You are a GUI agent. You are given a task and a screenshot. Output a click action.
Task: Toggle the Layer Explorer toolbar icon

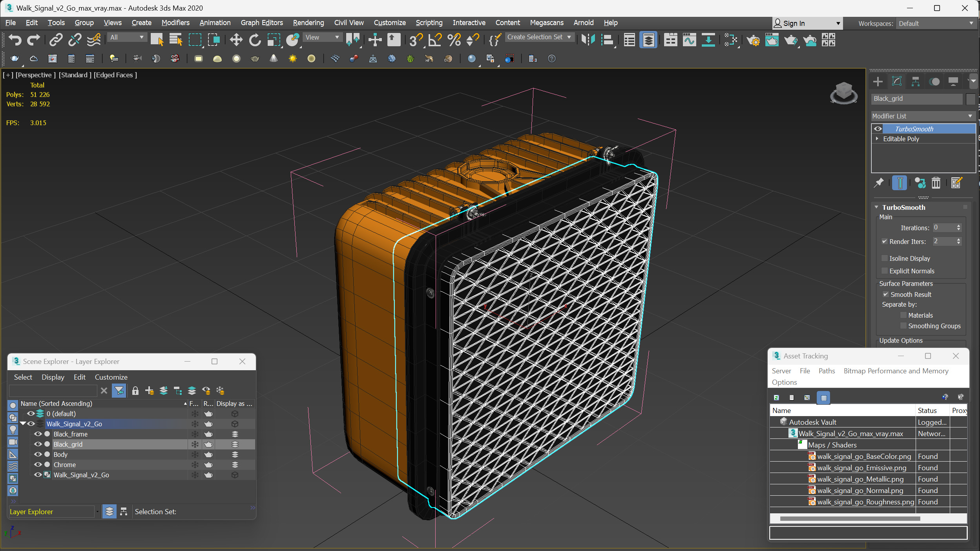(648, 40)
